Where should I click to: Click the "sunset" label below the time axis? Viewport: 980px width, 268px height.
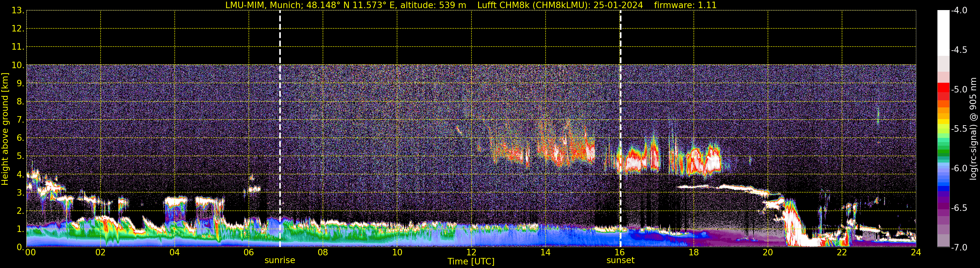pyautogui.click(x=621, y=261)
